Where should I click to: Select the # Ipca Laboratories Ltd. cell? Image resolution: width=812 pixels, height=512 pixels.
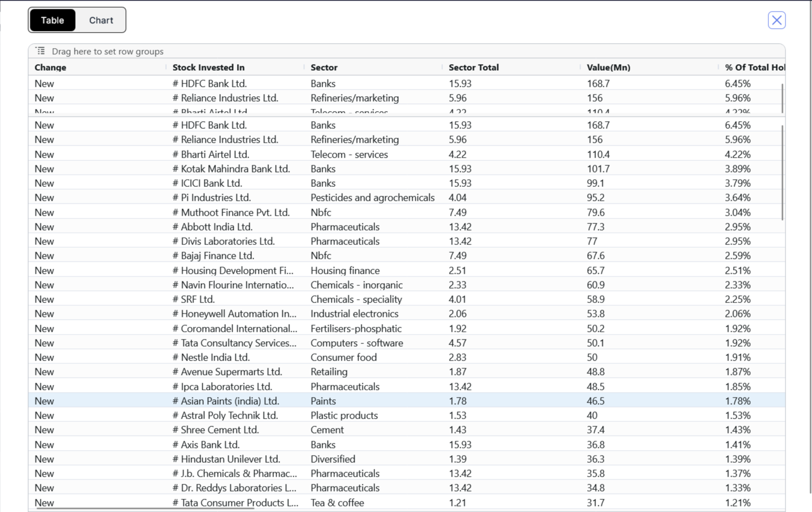coord(235,386)
